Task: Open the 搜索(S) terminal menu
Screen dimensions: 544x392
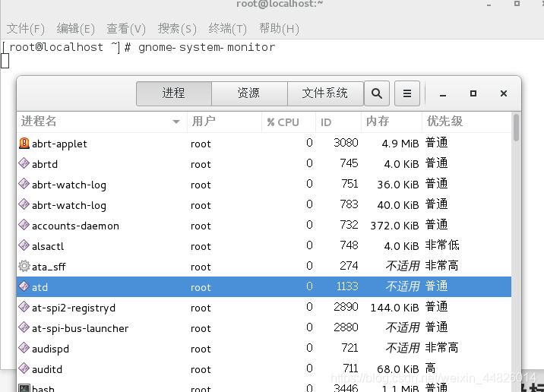Action: coord(177,28)
